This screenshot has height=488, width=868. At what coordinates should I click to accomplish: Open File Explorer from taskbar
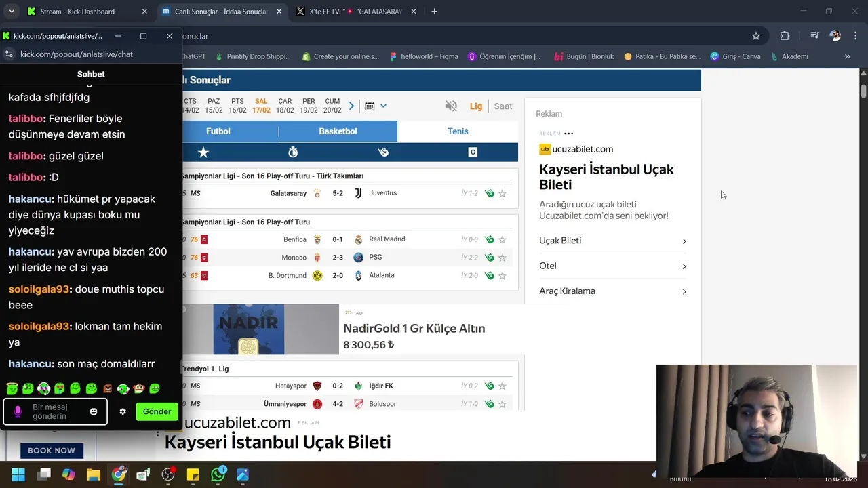[x=93, y=474]
